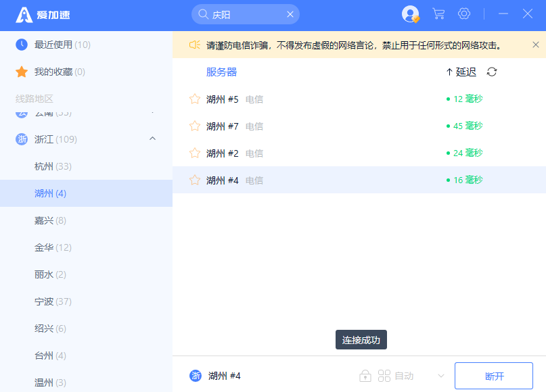Screen dimensions: 546x392
Task: Select 丽水 (2) in the region list
Action: point(86,274)
